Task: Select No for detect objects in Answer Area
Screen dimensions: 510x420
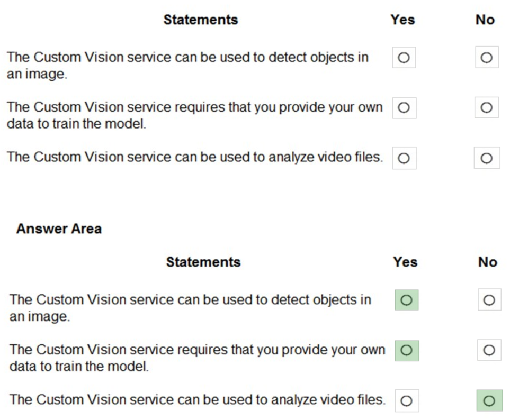Action: (489, 300)
